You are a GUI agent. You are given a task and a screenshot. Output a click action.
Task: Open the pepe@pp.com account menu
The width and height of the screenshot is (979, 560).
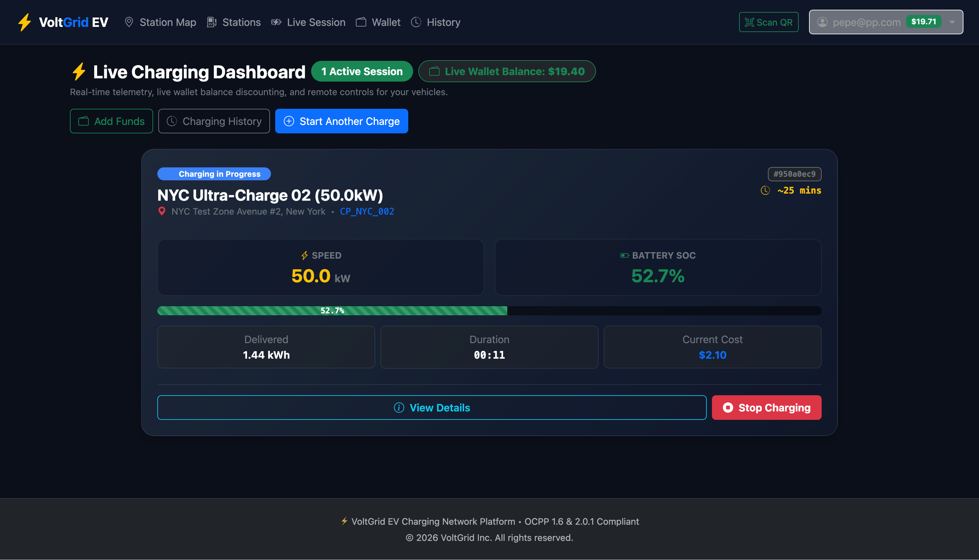click(x=886, y=22)
